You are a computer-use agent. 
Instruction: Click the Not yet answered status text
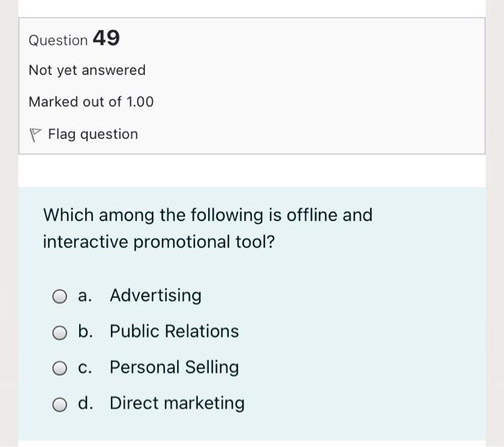pyautogui.click(x=87, y=71)
